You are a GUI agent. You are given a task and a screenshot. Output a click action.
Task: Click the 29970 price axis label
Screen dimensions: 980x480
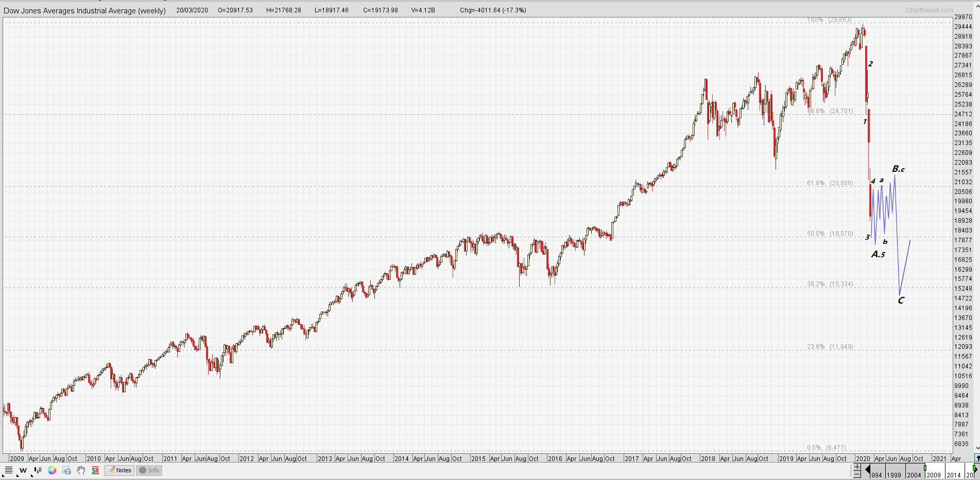coord(963,17)
